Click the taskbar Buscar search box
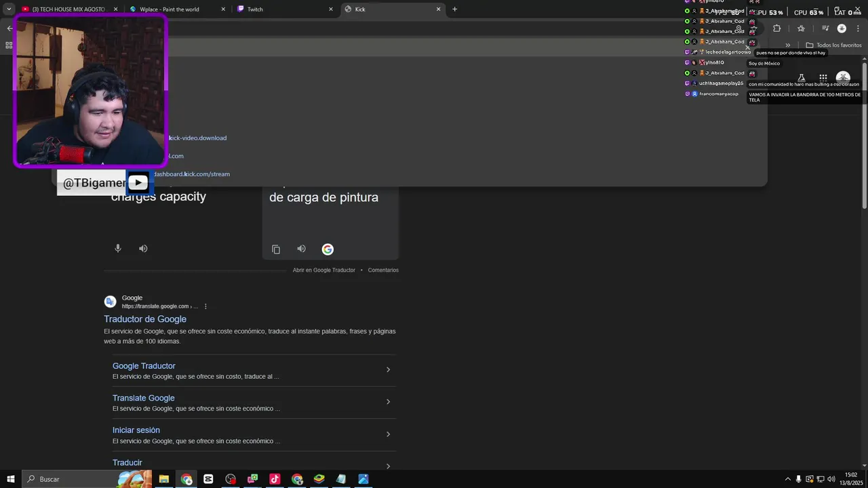Viewport: 868px width, 488px height. click(87, 479)
